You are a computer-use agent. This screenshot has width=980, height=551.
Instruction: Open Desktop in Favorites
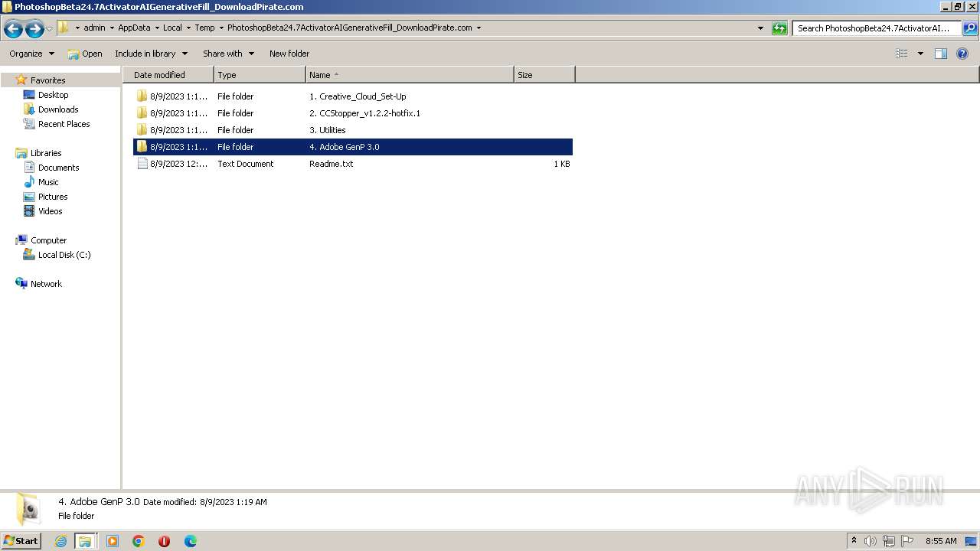click(53, 95)
